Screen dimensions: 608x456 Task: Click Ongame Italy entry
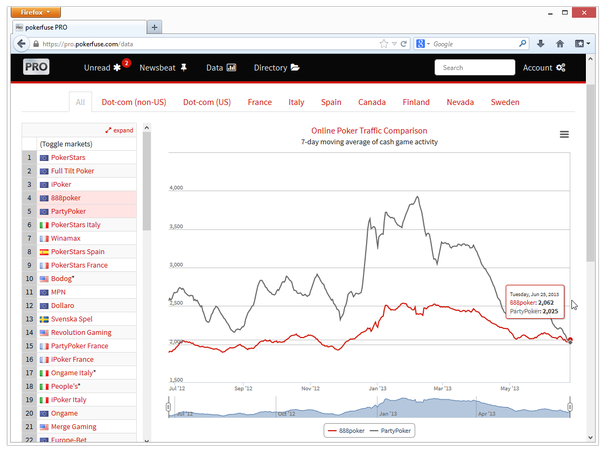pos(79,373)
